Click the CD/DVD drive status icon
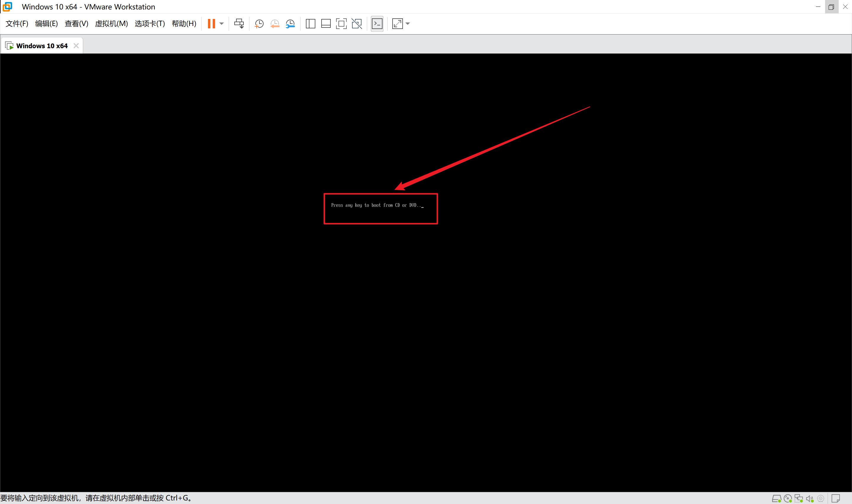The width and height of the screenshot is (852, 504). pyautogui.click(x=788, y=499)
